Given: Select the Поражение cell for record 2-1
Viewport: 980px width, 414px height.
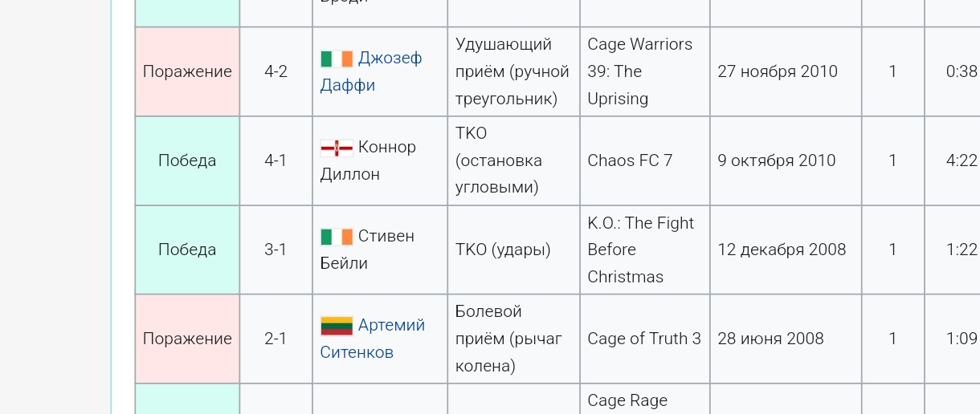Looking at the screenshot, I should [x=187, y=339].
